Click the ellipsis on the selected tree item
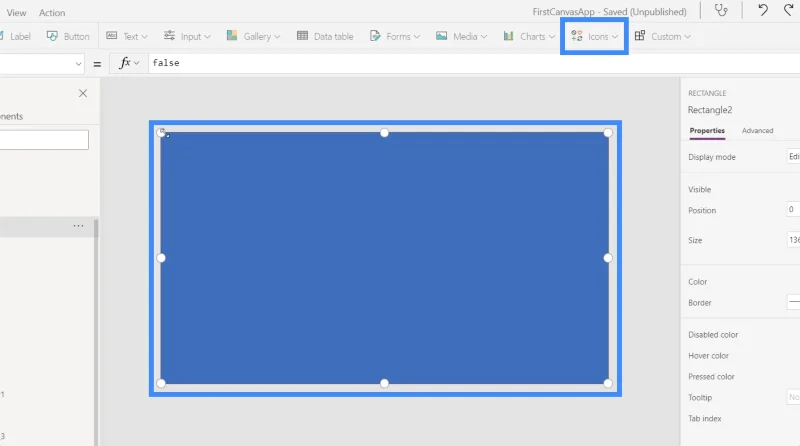Viewport: 800px width, 446px height. click(x=78, y=226)
